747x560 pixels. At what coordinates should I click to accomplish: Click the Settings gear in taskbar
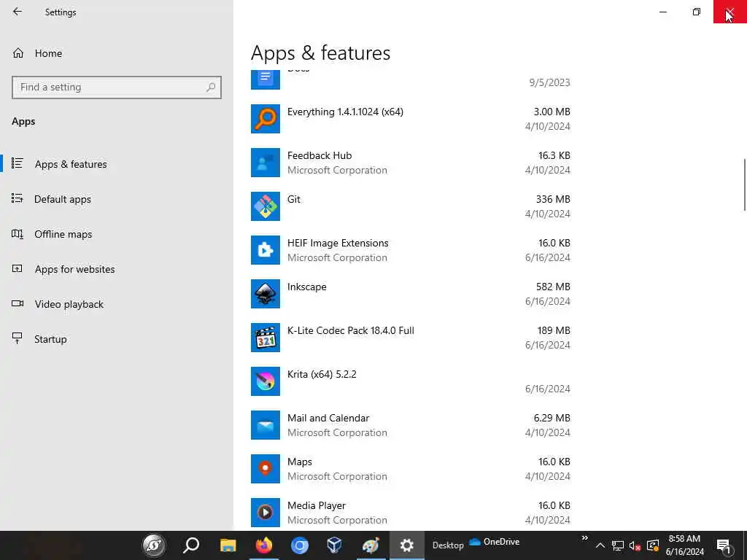pos(406,545)
